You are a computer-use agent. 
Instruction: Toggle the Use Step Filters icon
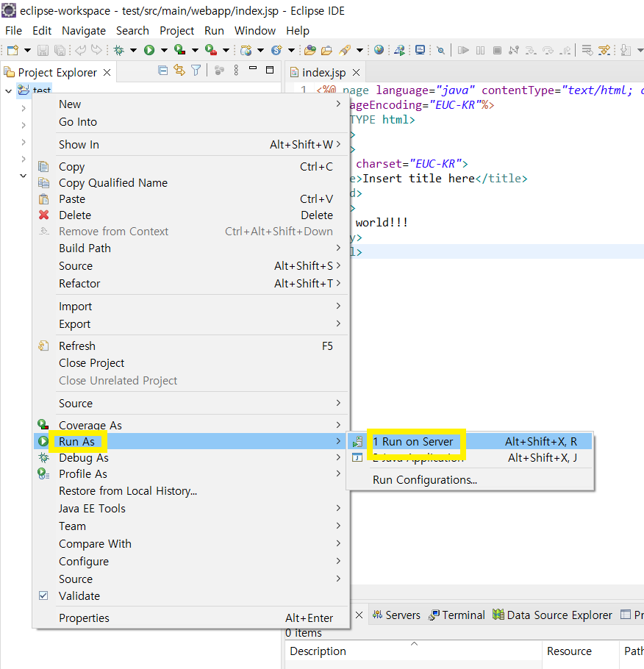tap(604, 50)
